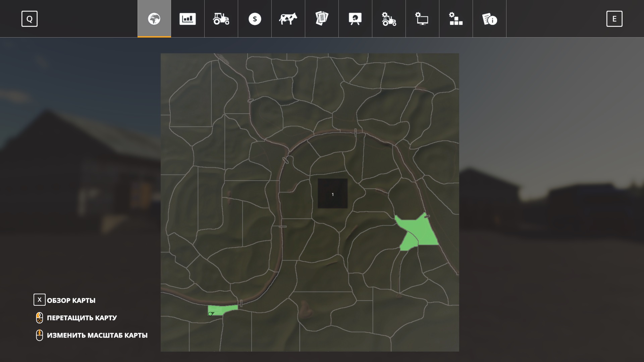Open the globe map tab
The width and height of the screenshot is (644, 362).
point(154,19)
